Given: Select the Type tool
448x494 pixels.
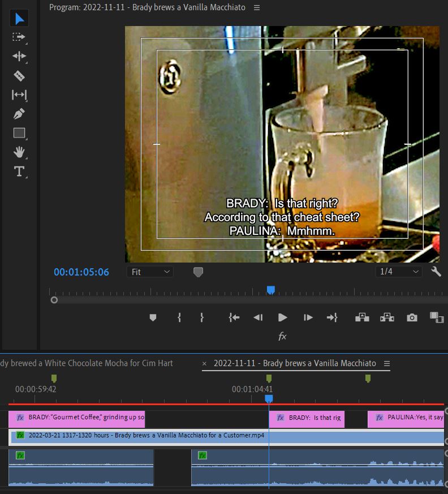Looking at the screenshot, I should pyautogui.click(x=19, y=171).
